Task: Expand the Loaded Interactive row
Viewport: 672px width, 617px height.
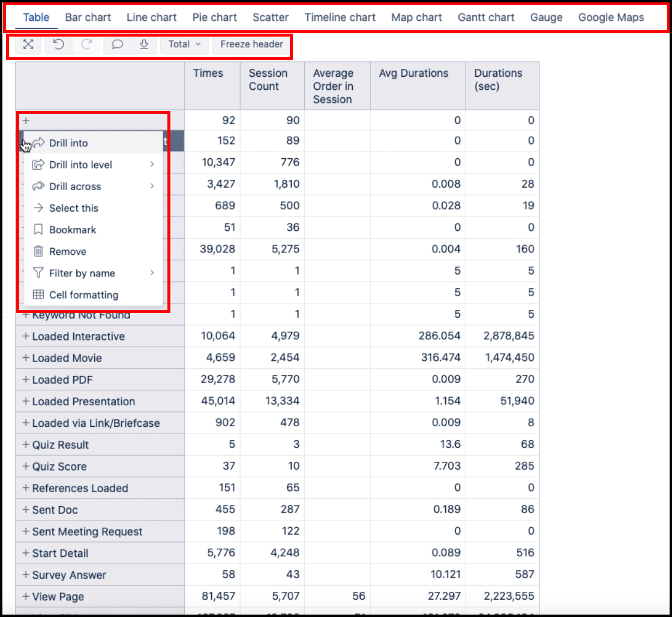Action: (x=26, y=336)
